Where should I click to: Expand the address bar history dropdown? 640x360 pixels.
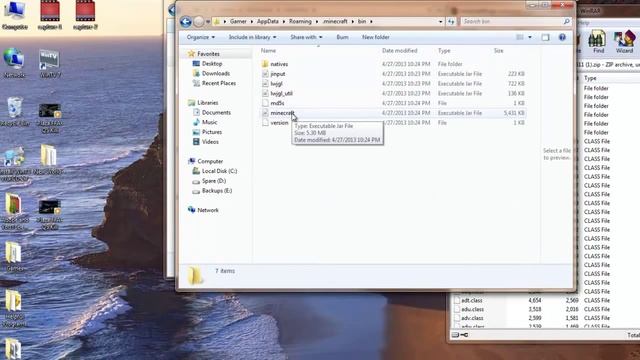coord(440,21)
